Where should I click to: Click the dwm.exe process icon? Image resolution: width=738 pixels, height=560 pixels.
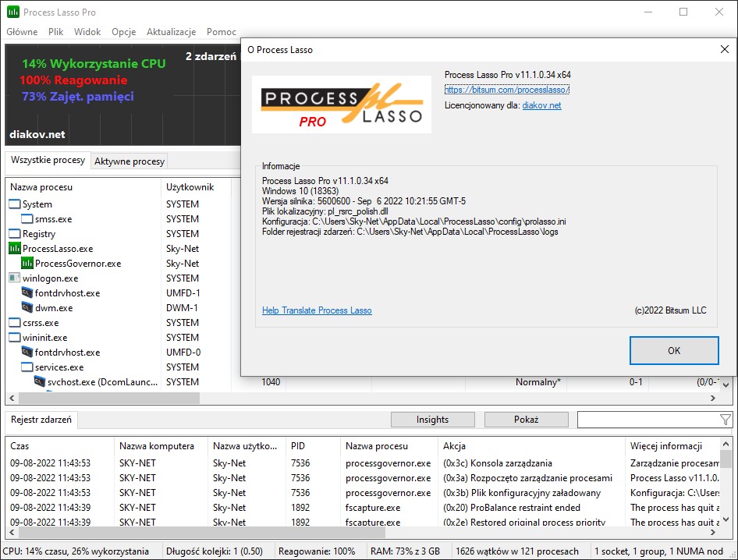(x=27, y=308)
